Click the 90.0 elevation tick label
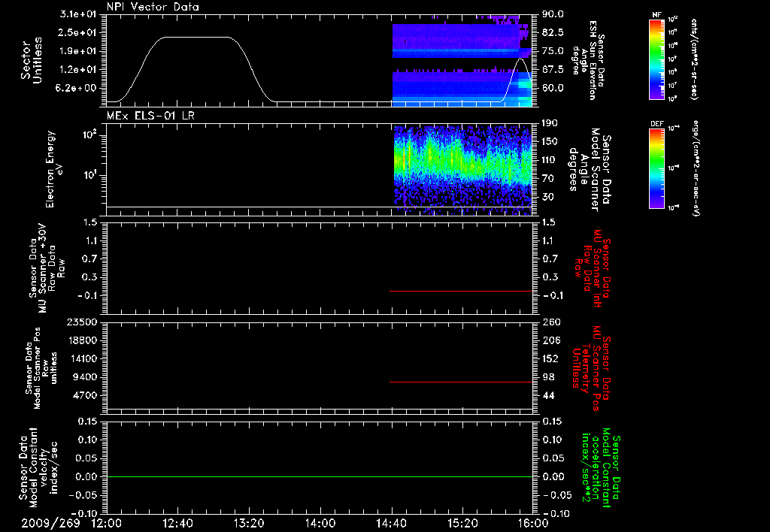The image size is (770, 532). tap(553, 14)
